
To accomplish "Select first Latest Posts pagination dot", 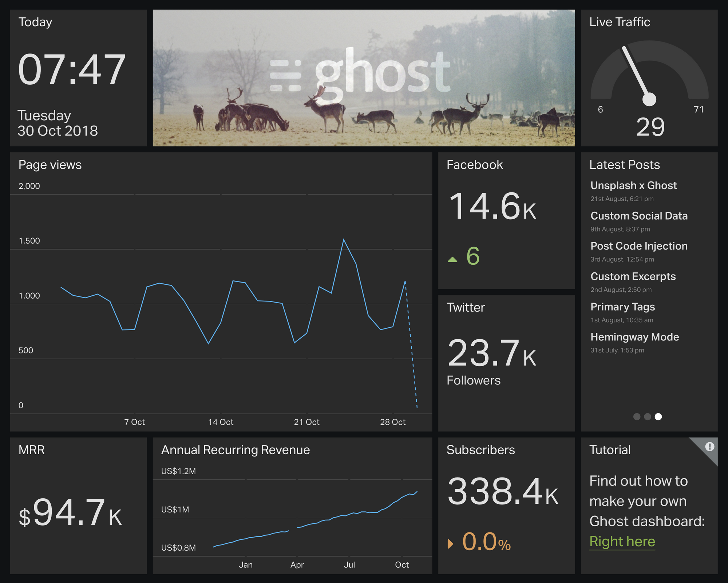I will click(637, 417).
